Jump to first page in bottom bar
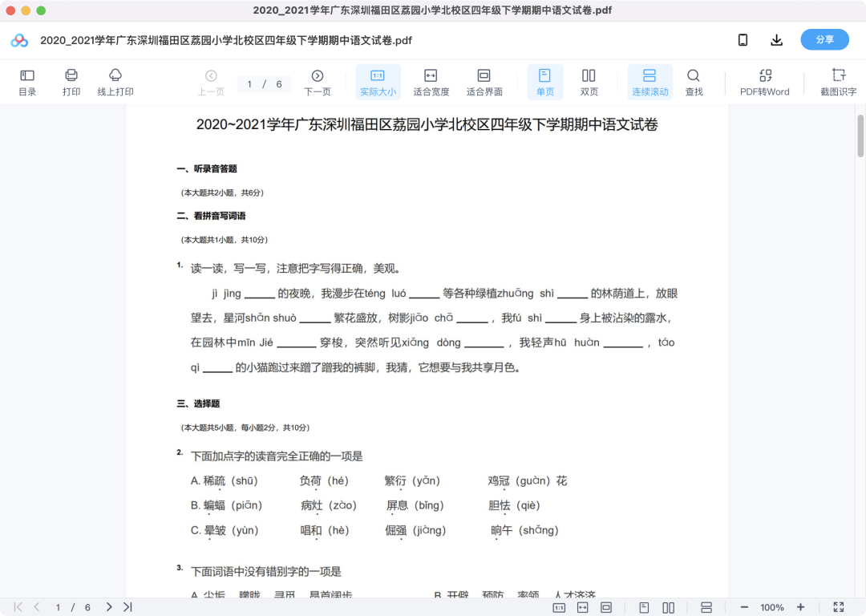 coord(18,607)
